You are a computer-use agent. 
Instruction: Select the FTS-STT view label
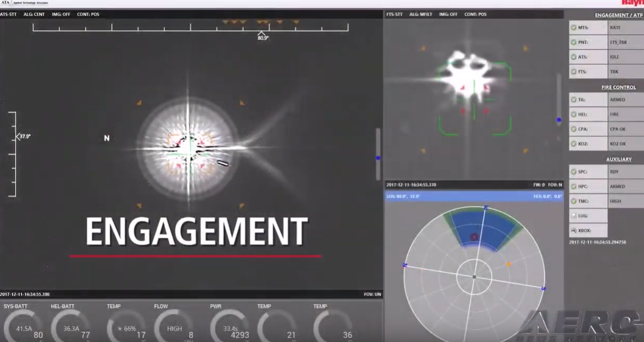tap(394, 14)
